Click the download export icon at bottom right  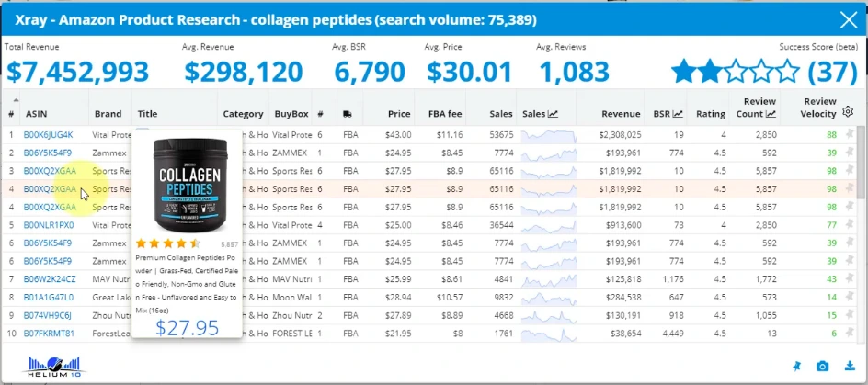click(850, 367)
